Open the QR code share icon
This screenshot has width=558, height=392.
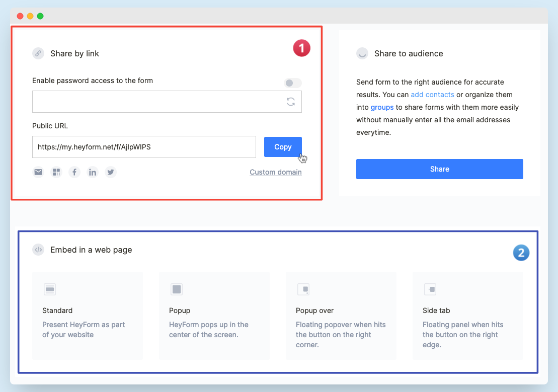tap(56, 172)
